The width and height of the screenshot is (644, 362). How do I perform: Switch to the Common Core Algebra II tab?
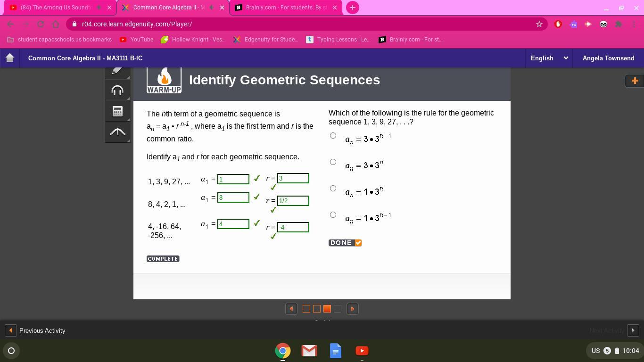pyautogui.click(x=173, y=8)
